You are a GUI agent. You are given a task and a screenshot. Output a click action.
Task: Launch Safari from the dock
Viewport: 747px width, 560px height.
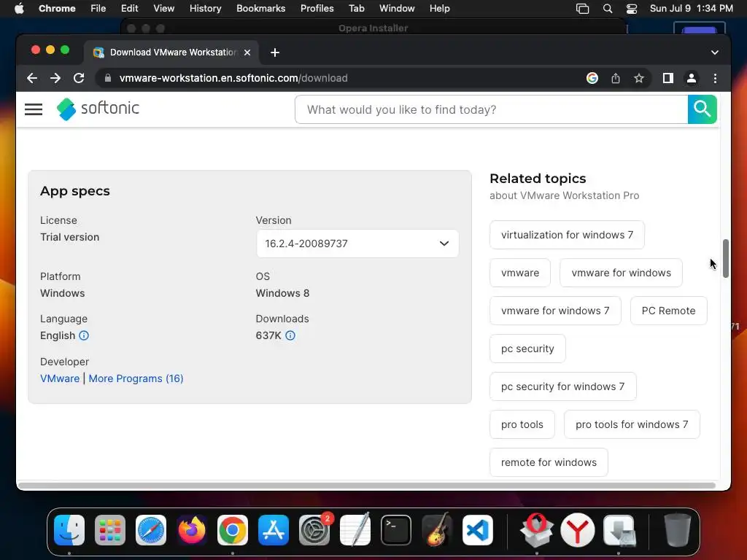pos(151,530)
